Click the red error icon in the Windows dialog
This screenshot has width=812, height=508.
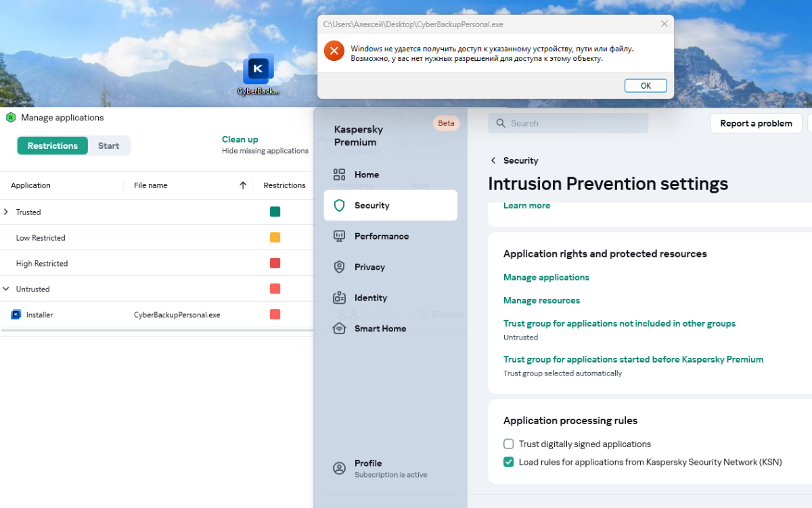point(334,51)
